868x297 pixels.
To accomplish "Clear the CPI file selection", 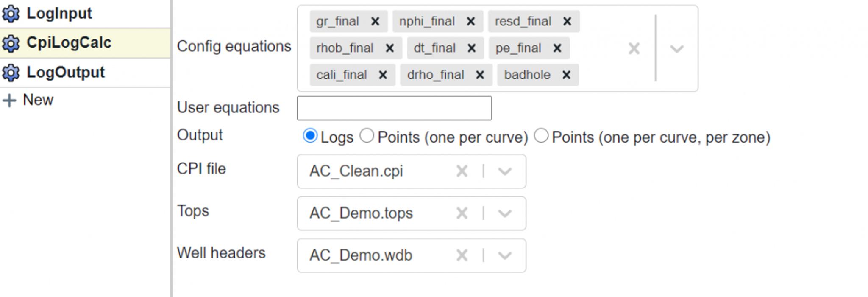I will pyautogui.click(x=462, y=171).
